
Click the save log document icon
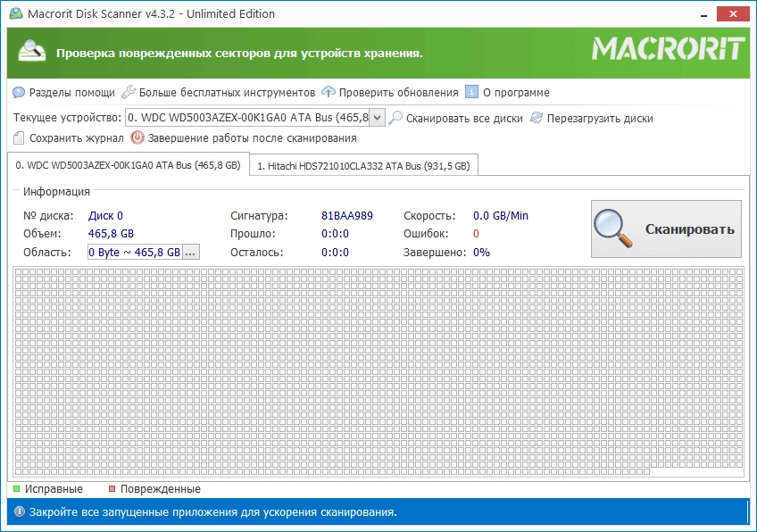19,138
